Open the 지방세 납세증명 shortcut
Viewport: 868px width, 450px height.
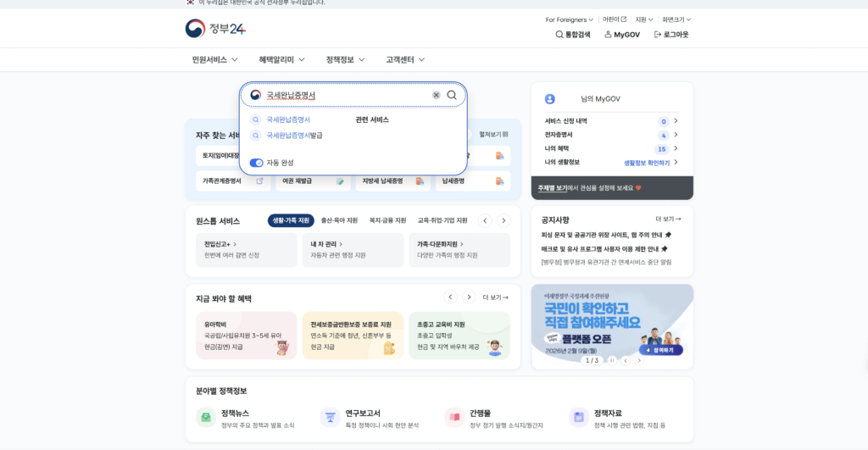coord(393,181)
